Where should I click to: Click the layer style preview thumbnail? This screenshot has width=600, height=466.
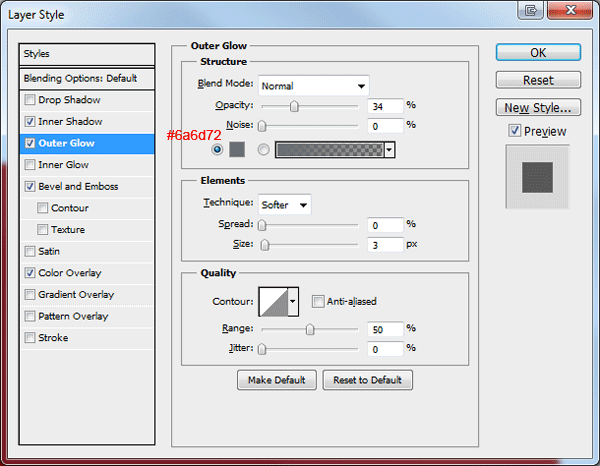pos(537,177)
